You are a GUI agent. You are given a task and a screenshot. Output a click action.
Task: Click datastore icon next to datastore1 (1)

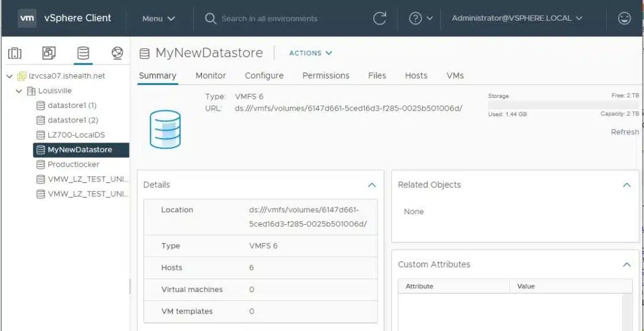click(40, 106)
